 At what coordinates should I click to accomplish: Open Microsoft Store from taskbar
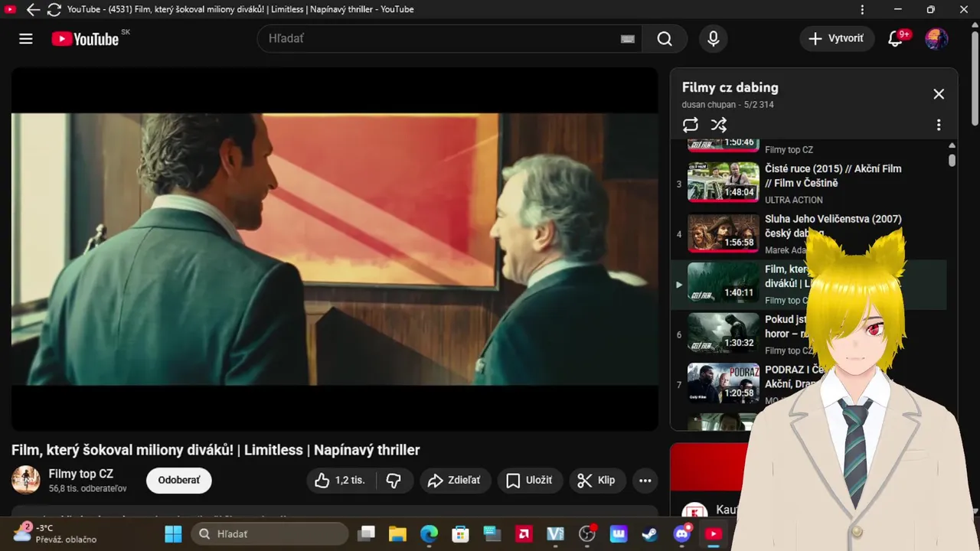click(460, 533)
